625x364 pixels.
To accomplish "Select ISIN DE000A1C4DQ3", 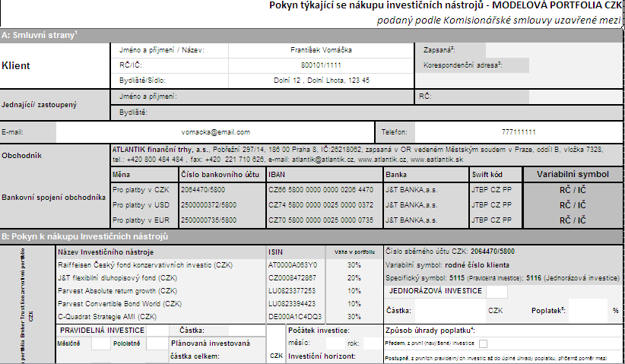I will tap(294, 317).
